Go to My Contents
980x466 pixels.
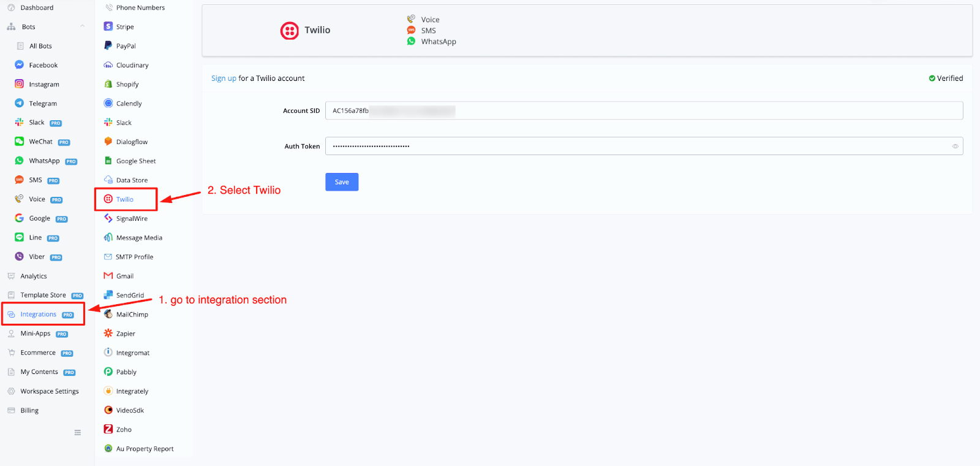(x=39, y=372)
